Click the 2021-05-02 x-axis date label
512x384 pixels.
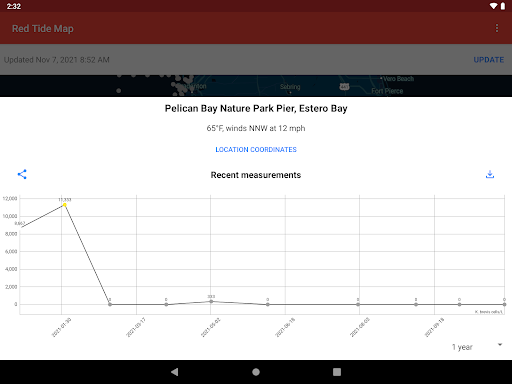(x=211, y=327)
